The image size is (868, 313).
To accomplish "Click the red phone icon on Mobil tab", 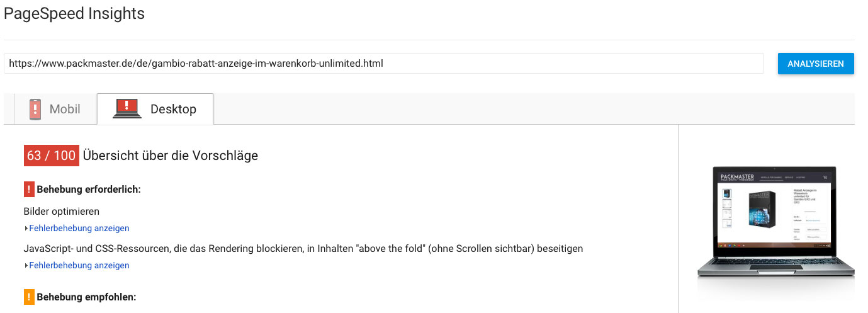I will [35, 109].
